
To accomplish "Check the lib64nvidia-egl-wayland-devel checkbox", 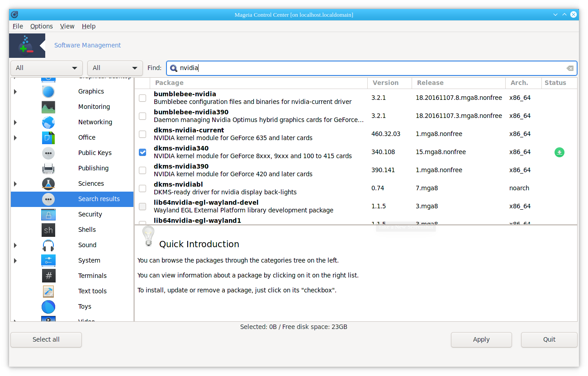I will click(x=142, y=207).
